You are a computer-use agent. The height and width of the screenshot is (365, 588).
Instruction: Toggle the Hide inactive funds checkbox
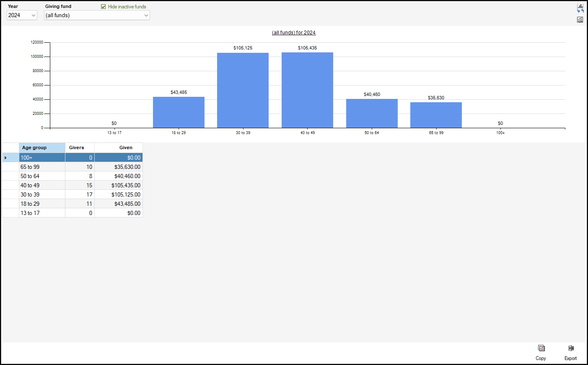104,7
